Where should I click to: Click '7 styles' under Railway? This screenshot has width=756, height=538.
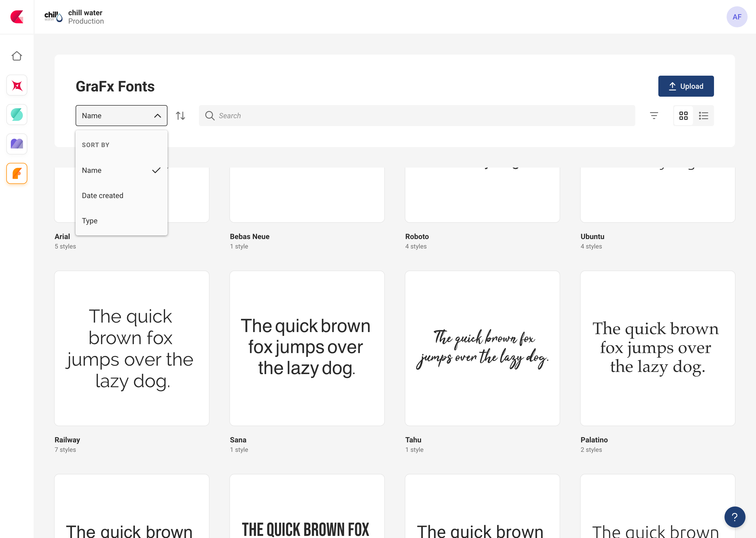pyautogui.click(x=65, y=449)
